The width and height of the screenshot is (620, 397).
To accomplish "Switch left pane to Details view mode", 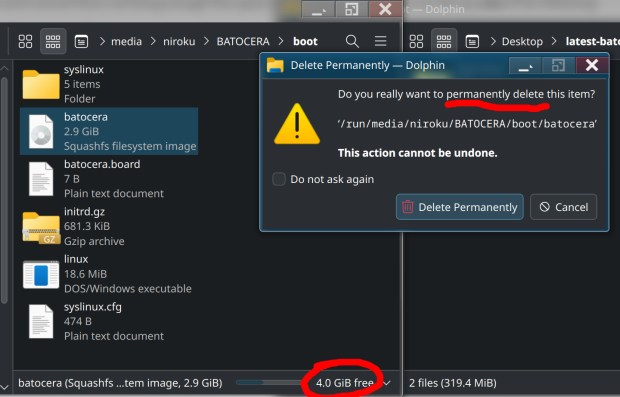I will (x=81, y=41).
